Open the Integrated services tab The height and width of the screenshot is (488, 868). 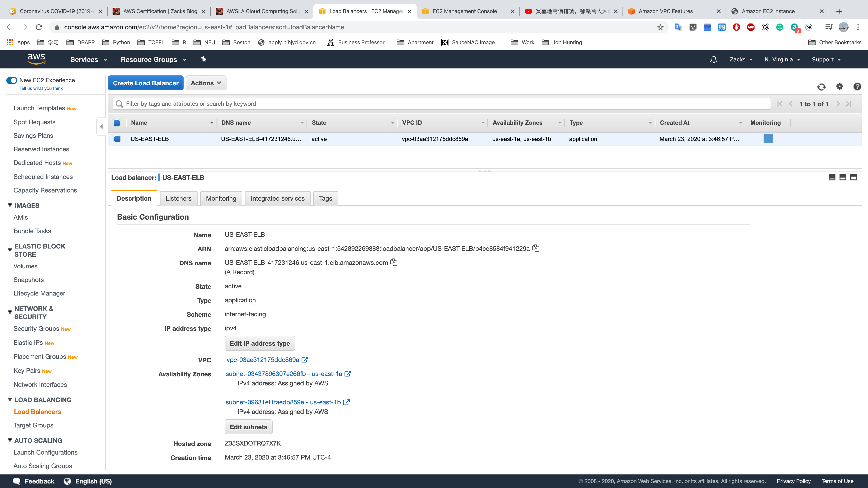(277, 198)
